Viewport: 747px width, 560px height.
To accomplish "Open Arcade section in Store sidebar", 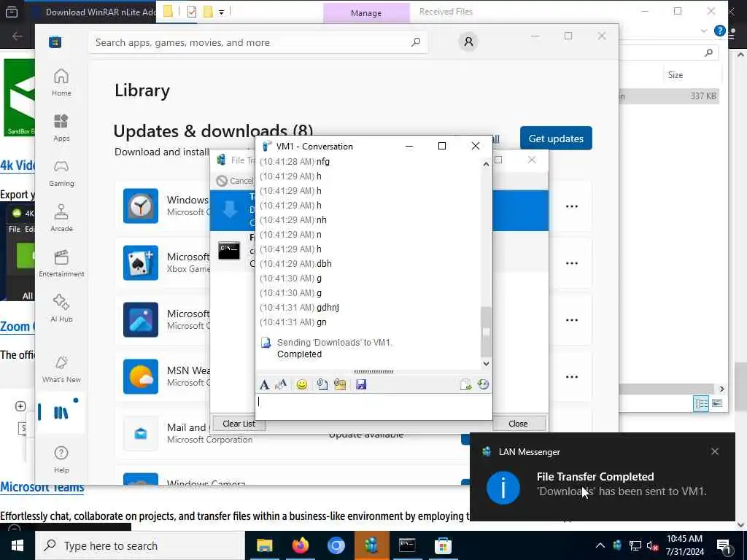I will pyautogui.click(x=61, y=218).
